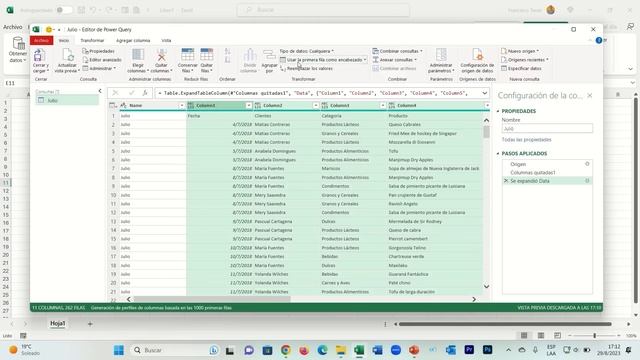
Task: Open the Nuevo origen dropdown
Action: (520, 51)
